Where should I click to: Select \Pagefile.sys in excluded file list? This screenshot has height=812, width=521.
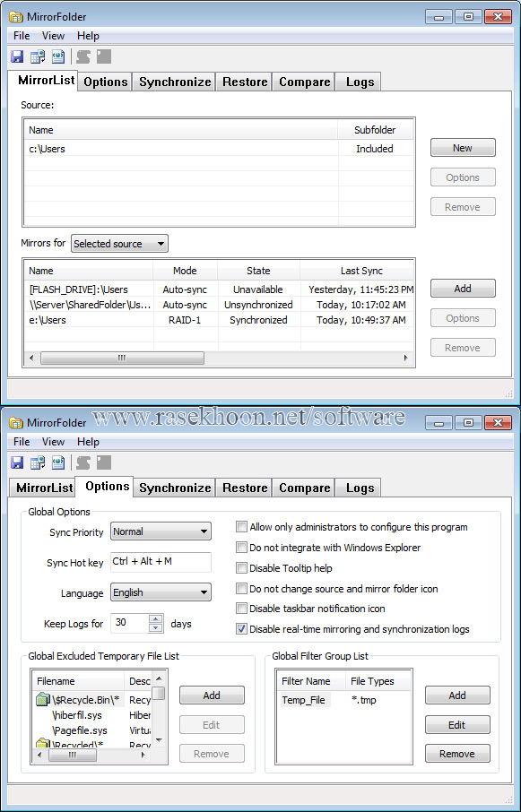[80, 730]
